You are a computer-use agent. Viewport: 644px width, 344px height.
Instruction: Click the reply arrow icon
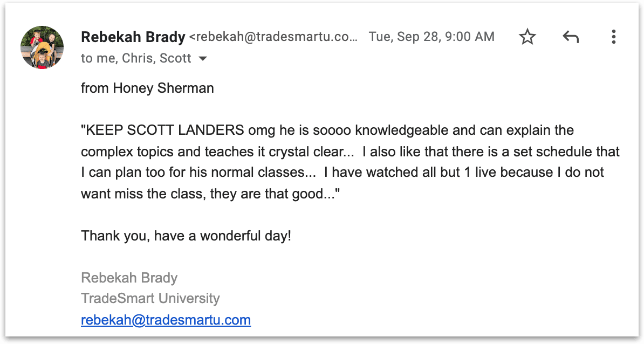tap(571, 37)
